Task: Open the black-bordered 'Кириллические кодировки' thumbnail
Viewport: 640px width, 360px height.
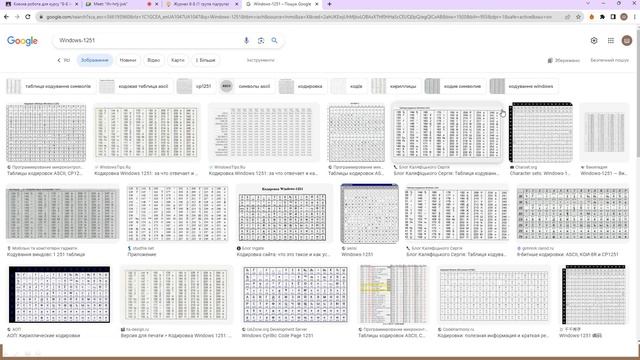Action: pos(60,295)
